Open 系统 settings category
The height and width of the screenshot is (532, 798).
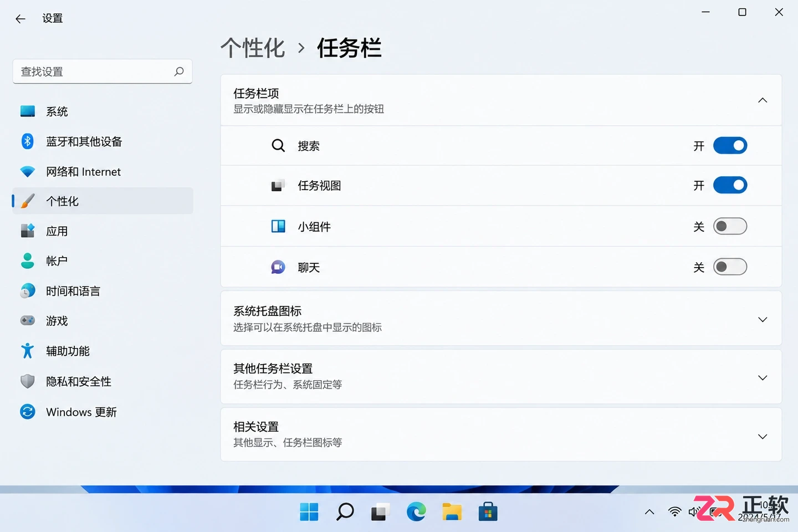tap(103, 111)
